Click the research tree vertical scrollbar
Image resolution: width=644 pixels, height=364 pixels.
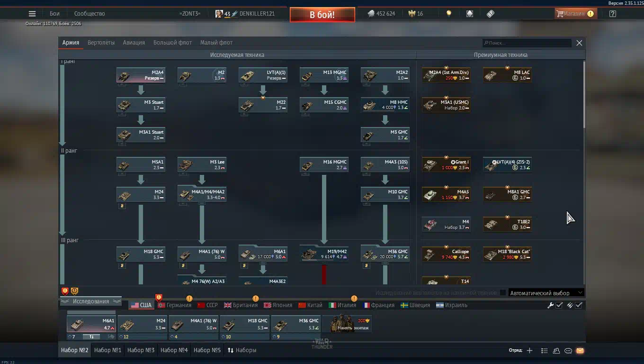tap(583, 95)
